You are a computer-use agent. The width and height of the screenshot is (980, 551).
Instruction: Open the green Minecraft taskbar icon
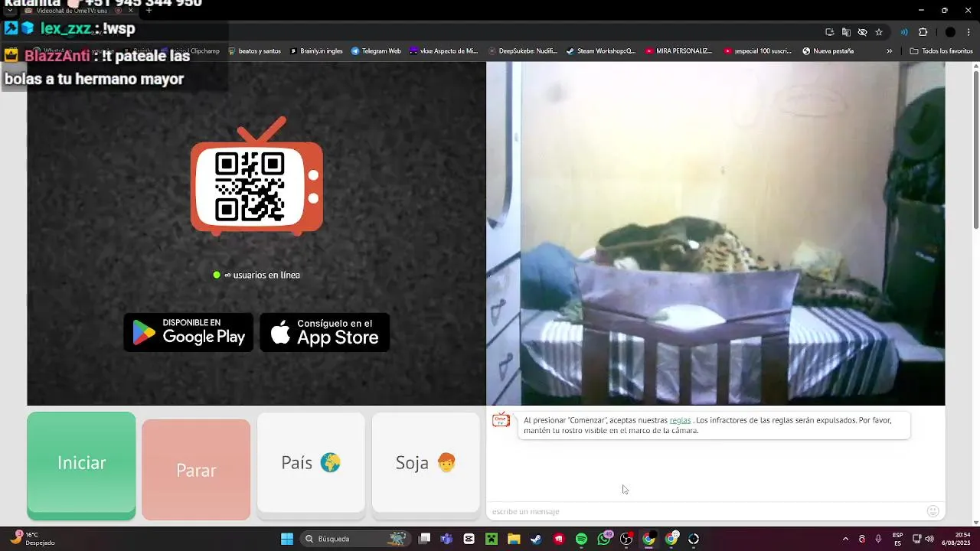(x=492, y=539)
